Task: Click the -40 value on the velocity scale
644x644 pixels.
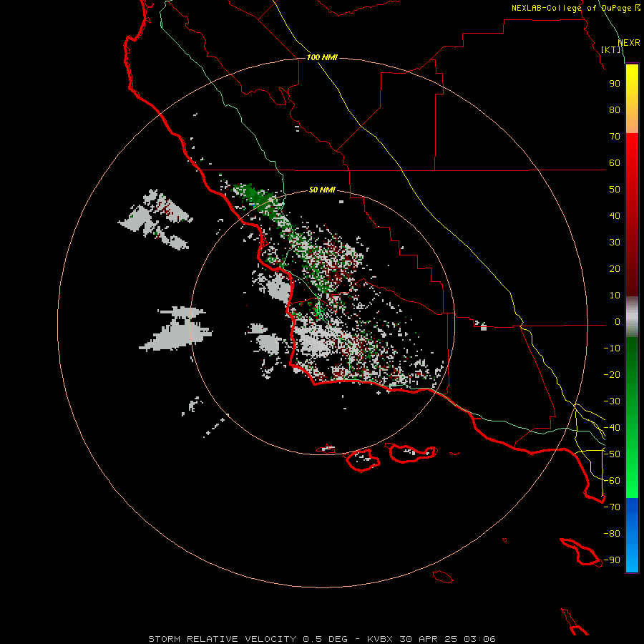Action: click(612, 428)
